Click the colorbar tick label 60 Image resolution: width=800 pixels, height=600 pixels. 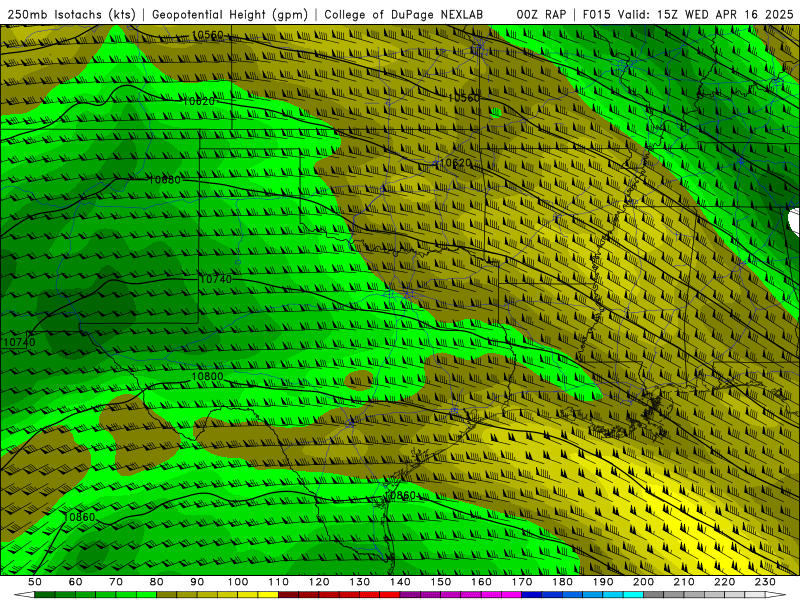(x=75, y=582)
